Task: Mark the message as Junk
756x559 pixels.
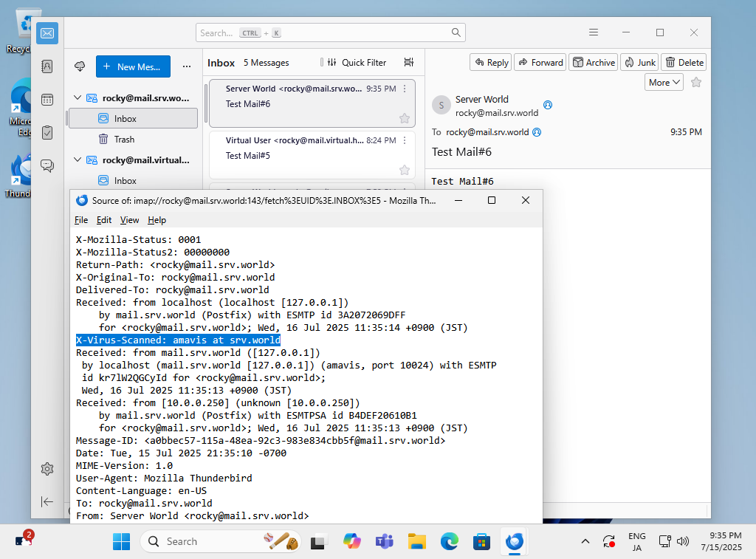Action: pyautogui.click(x=639, y=62)
